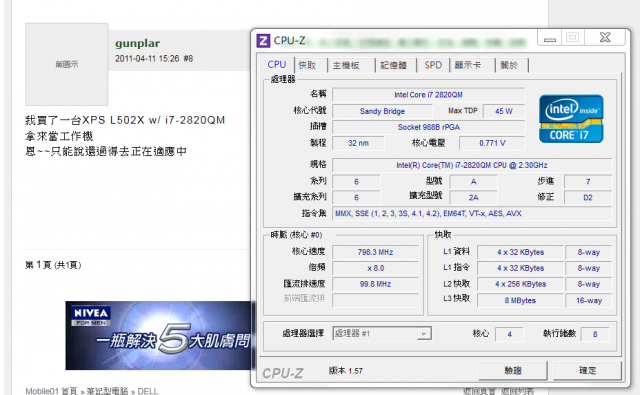The height and width of the screenshot is (395, 640).
Task: Open the 筆記型電腦 breadcrumb link
Action: click(107, 391)
